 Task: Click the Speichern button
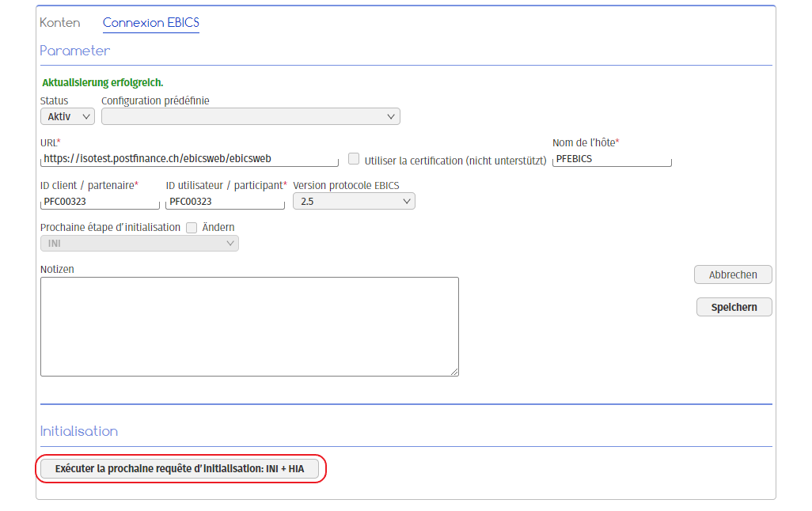coord(734,307)
